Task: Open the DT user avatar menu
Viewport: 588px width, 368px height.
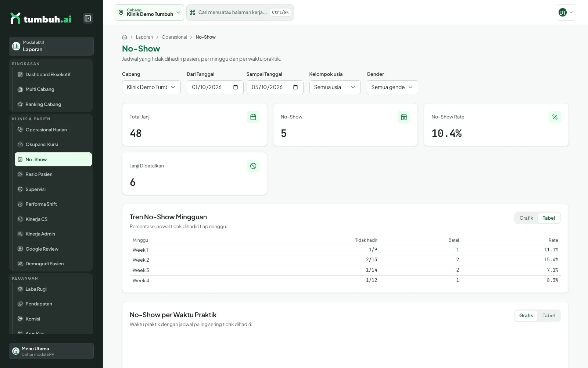Action: 566,13
